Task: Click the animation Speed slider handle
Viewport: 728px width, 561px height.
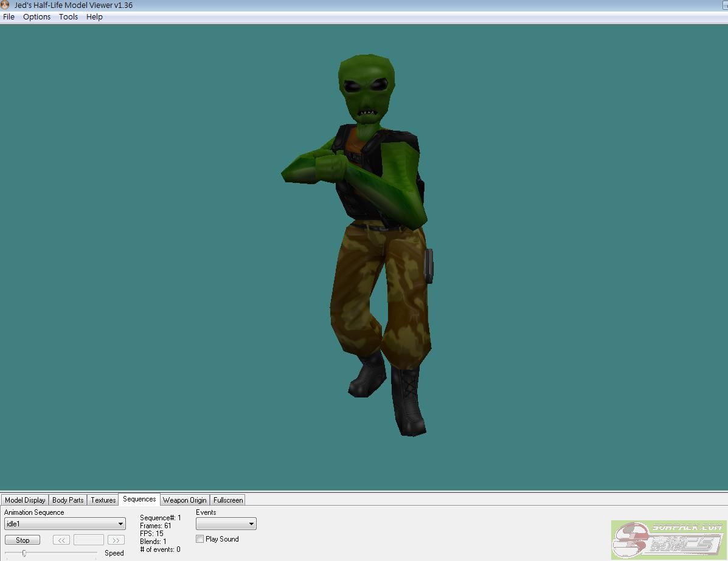Action: pos(24,553)
